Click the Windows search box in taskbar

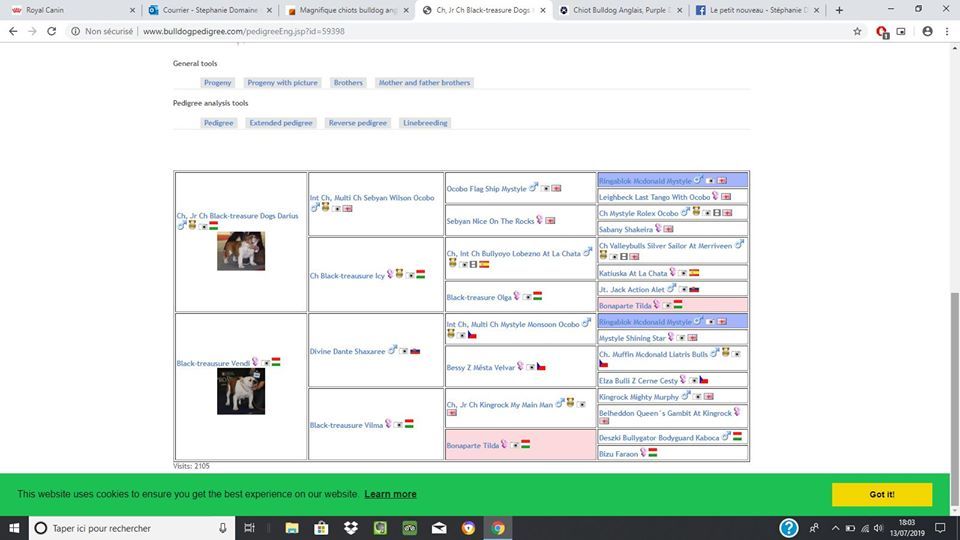130,528
